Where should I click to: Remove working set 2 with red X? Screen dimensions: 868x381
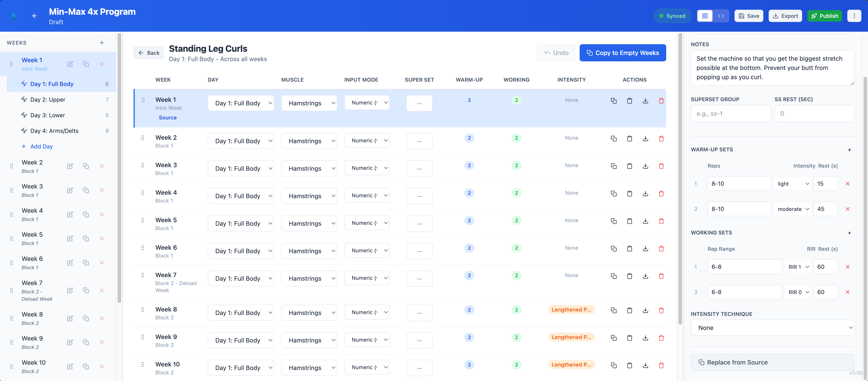848,292
